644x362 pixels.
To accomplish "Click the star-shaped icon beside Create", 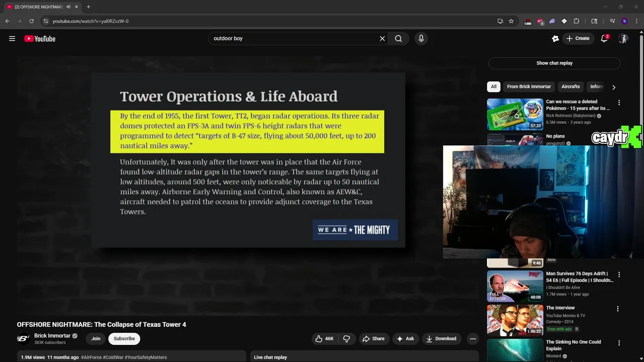I will point(555,38).
